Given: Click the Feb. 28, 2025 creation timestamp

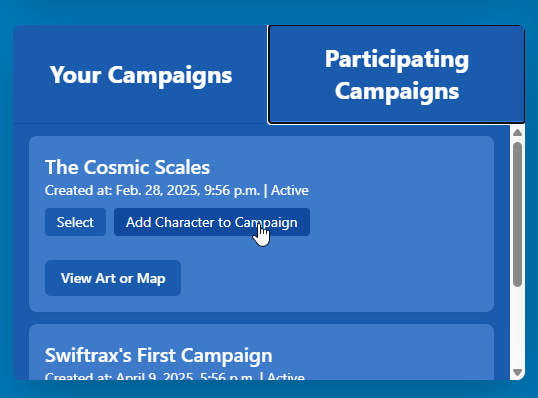Looking at the screenshot, I should [188, 190].
